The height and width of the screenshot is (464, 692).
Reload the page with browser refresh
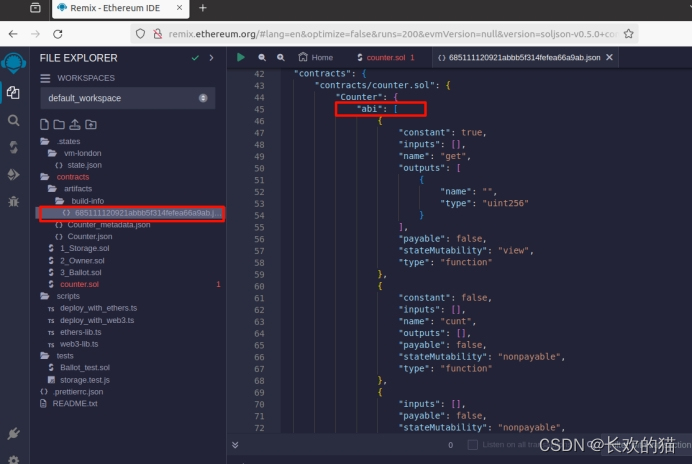pyautogui.click(x=58, y=34)
